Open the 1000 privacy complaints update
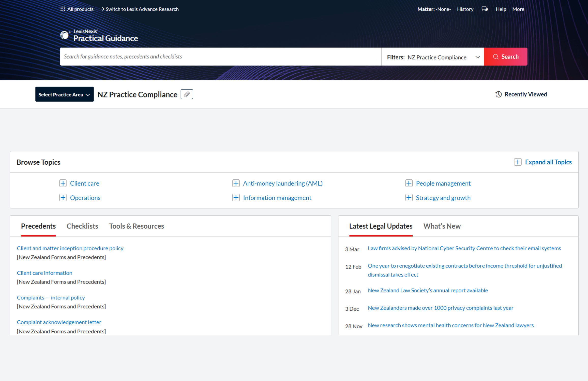 pyautogui.click(x=440, y=308)
